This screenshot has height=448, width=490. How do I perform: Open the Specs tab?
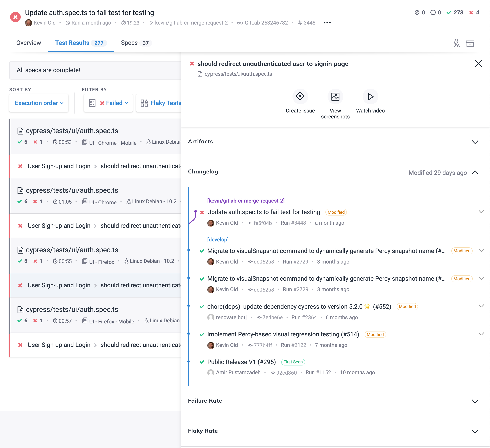(x=129, y=43)
